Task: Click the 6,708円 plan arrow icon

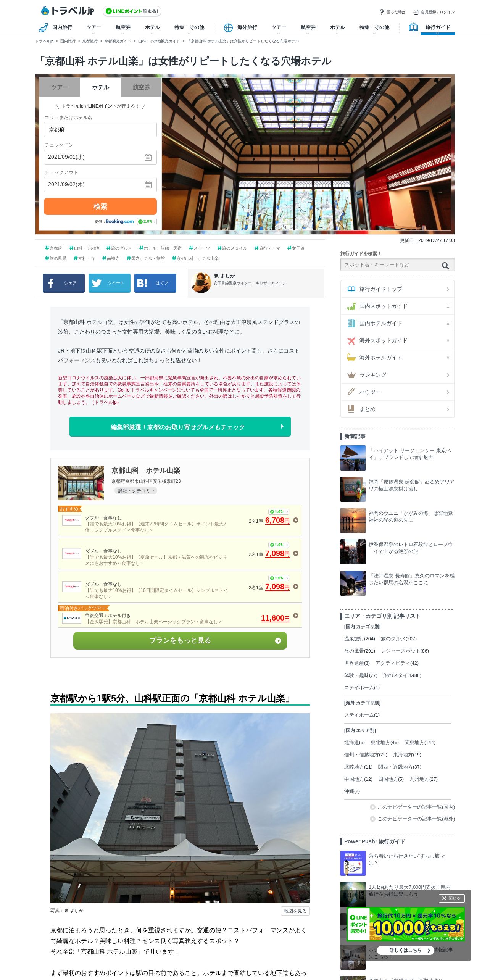Action: pyautogui.click(x=295, y=520)
